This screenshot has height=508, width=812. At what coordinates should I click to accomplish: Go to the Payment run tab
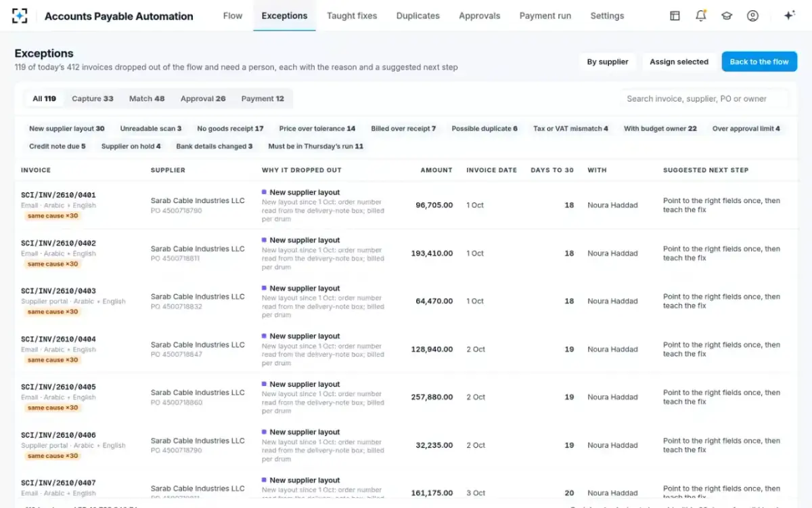click(545, 16)
